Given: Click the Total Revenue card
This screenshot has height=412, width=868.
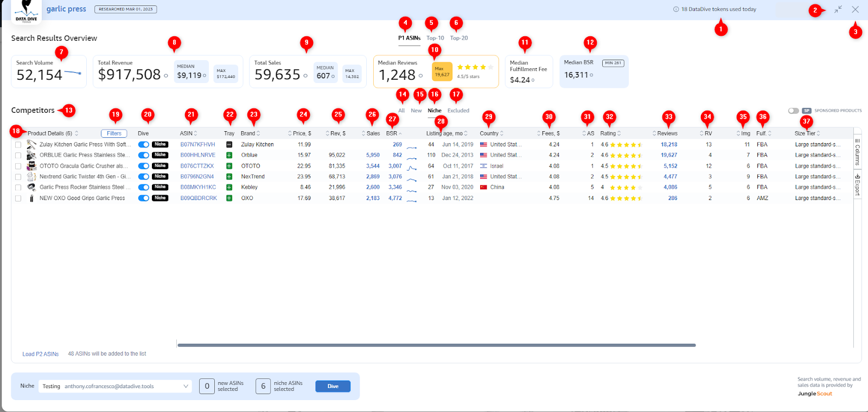Looking at the screenshot, I should 168,71.
